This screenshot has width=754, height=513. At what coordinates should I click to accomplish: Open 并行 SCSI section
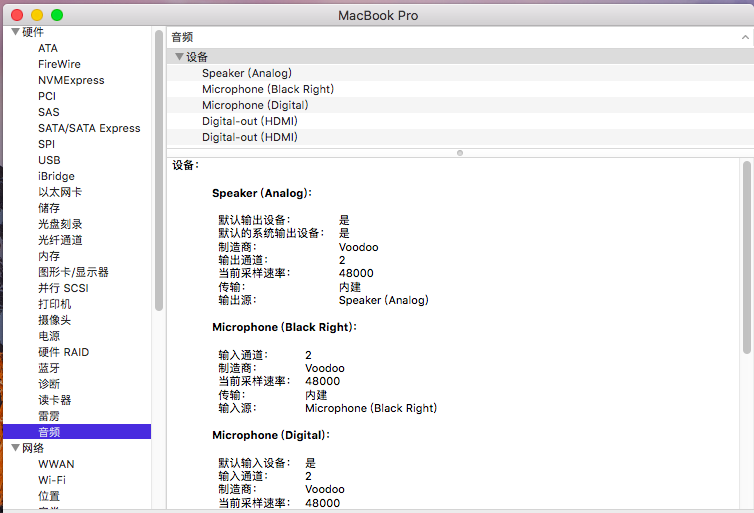pyautogui.click(x=63, y=288)
